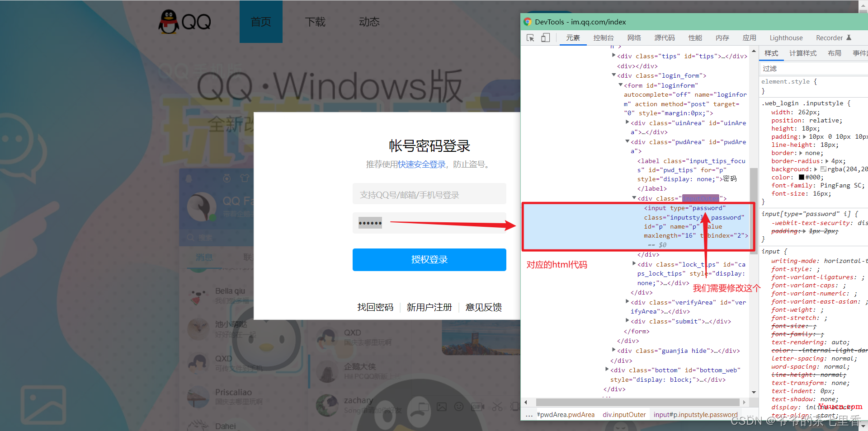
Task: Click the elements panel horizontal scrollbar
Action: (x=637, y=402)
